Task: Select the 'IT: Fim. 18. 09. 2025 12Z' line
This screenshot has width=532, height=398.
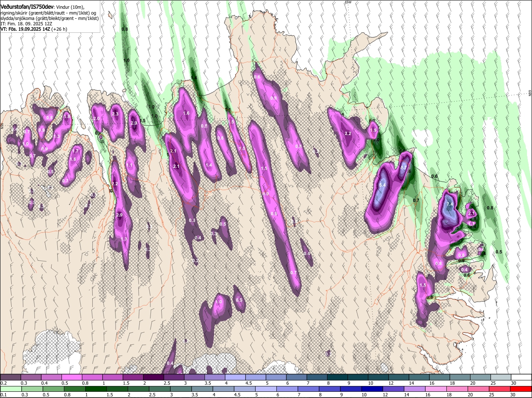Action: [x=27, y=24]
